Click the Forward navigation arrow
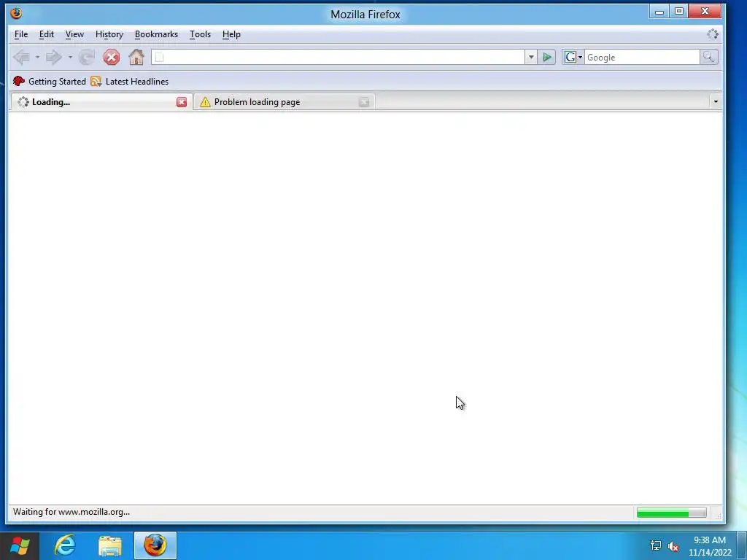This screenshot has width=747, height=560. pyautogui.click(x=53, y=58)
